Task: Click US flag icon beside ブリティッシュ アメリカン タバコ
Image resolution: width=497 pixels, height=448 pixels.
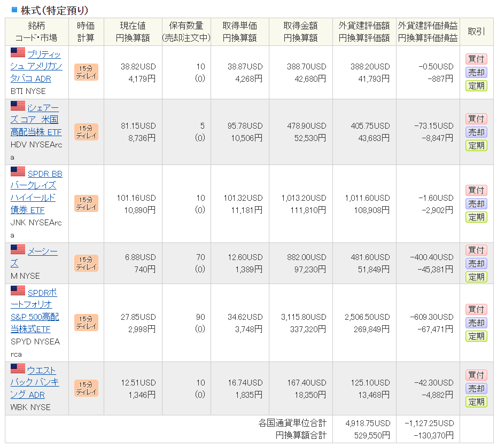Action: [18, 52]
